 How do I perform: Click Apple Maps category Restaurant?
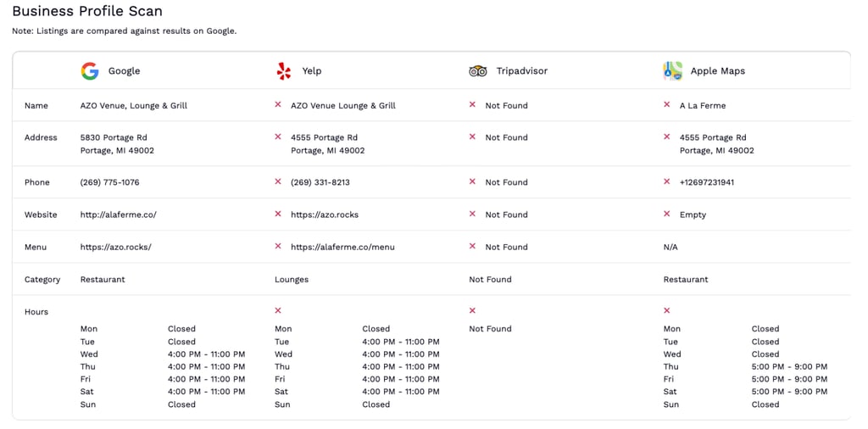tap(686, 280)
